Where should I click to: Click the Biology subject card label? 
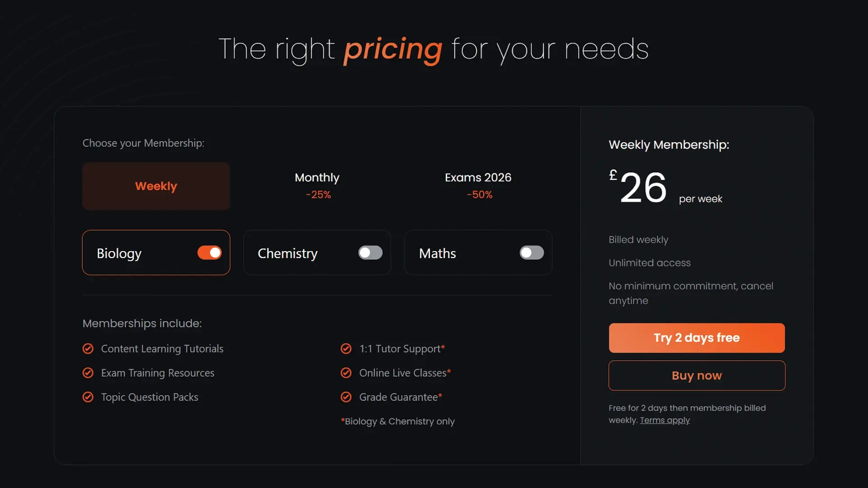coord(119,253)
